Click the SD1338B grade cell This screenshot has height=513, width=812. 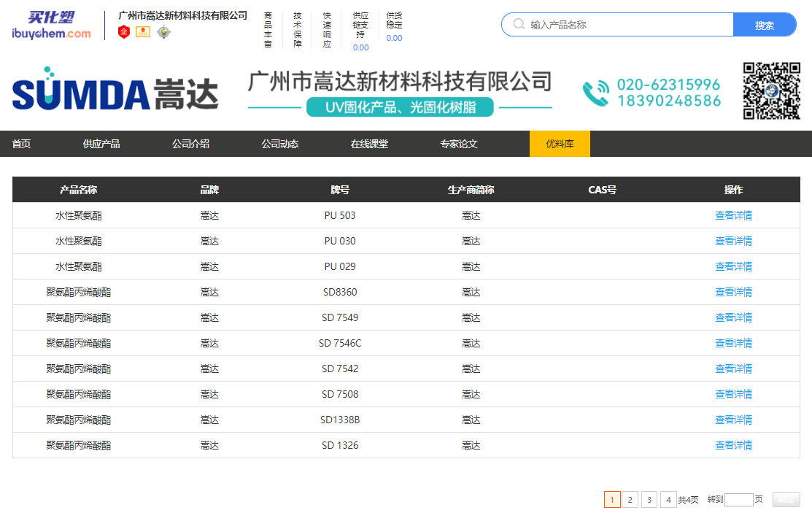[340, 420]
